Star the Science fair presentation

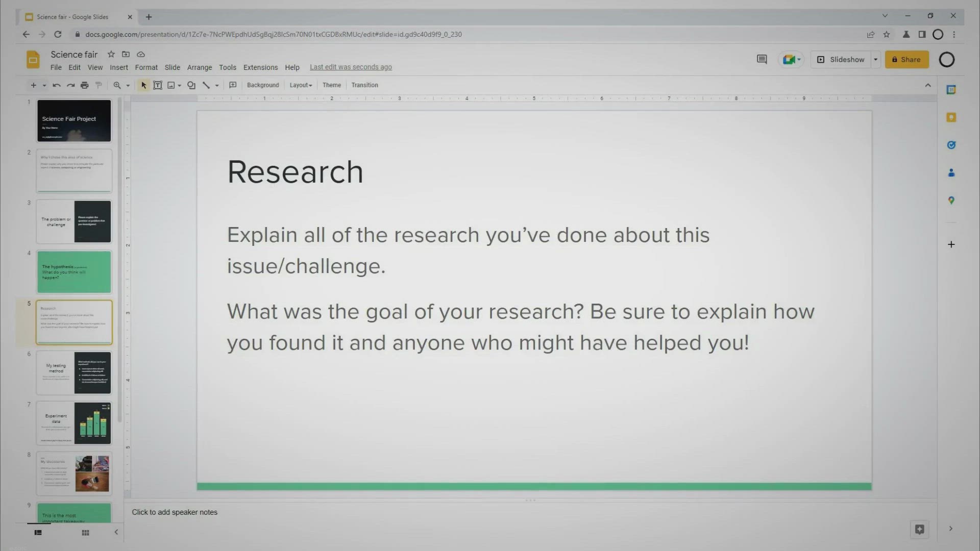point(111,54)
